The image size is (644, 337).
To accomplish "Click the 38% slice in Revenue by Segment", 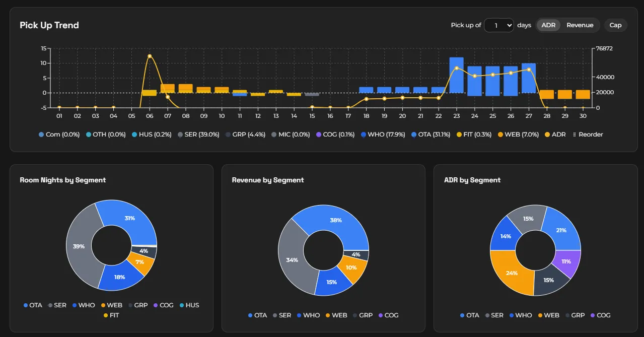I will point(335,221).
